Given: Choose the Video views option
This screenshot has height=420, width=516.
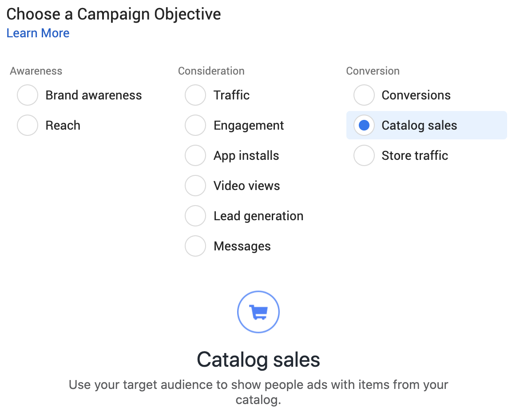Looking at the screenshot, I should click(195, 186).
